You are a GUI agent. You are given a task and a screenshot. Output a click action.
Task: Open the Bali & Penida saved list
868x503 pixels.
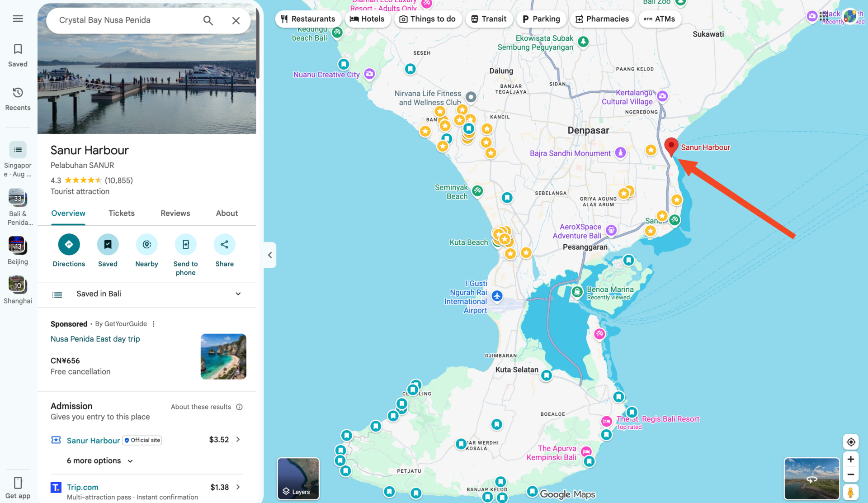coord(18,207)
